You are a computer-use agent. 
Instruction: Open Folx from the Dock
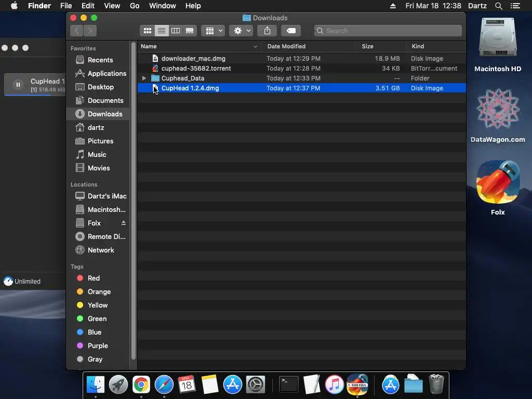pyautogui.click(x=357, y=385)
